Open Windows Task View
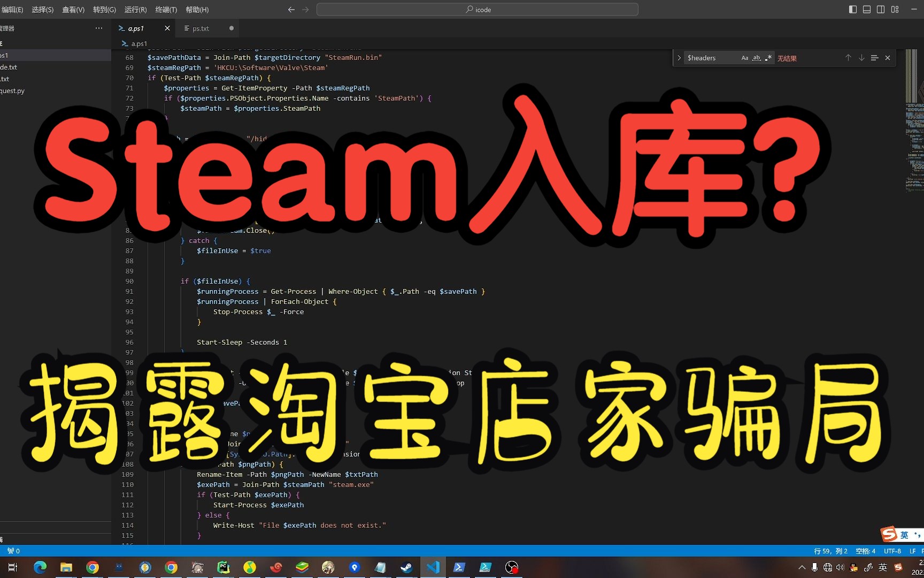Screen dimensions: 924x578 (13, 567)
